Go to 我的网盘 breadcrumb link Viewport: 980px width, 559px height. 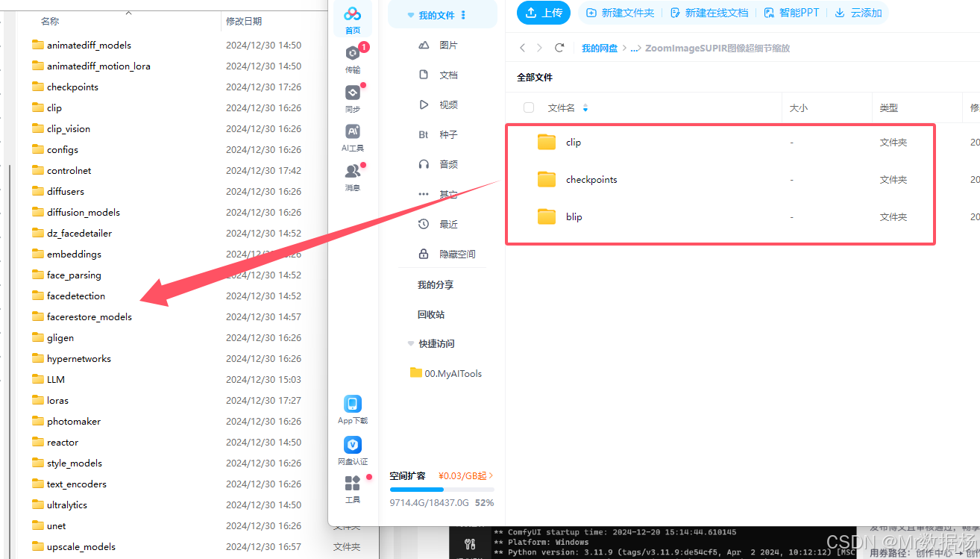[x=600, y=48]
